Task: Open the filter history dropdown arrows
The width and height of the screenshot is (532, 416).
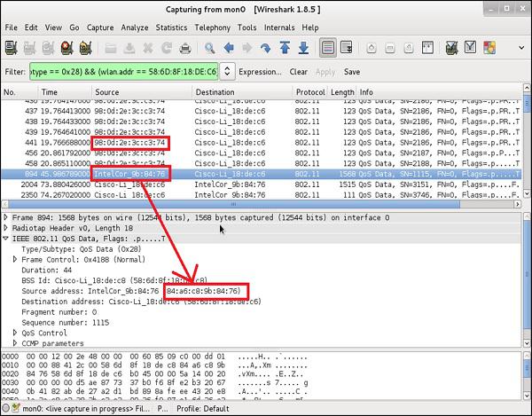Action: pyautogui.click(x=227, y=72)
